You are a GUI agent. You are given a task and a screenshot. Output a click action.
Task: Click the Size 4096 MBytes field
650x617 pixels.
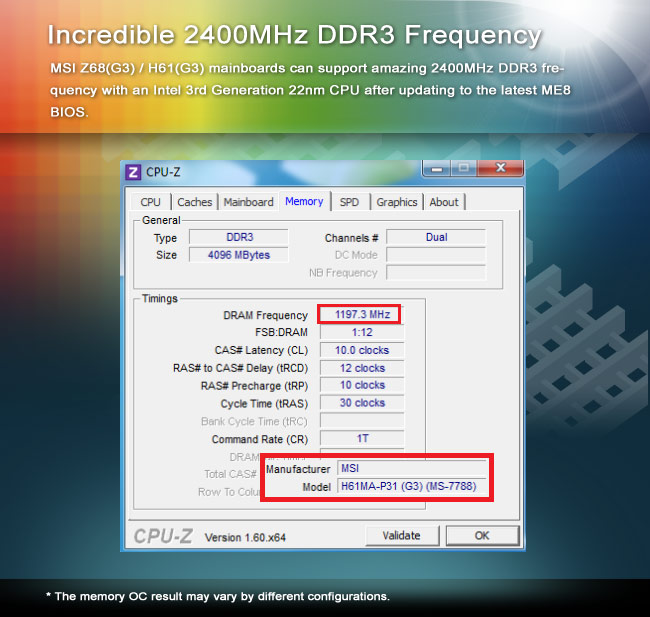238,255
